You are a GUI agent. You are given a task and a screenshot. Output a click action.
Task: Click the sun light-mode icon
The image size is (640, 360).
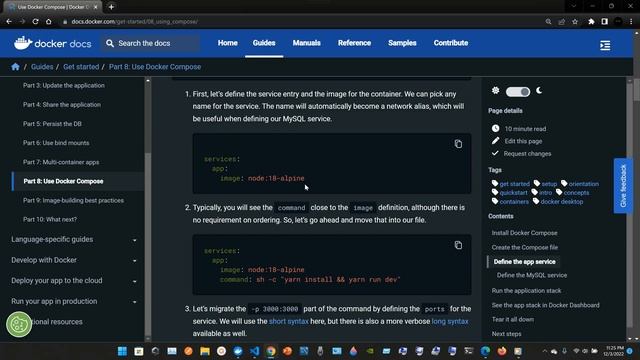point(496,91)
